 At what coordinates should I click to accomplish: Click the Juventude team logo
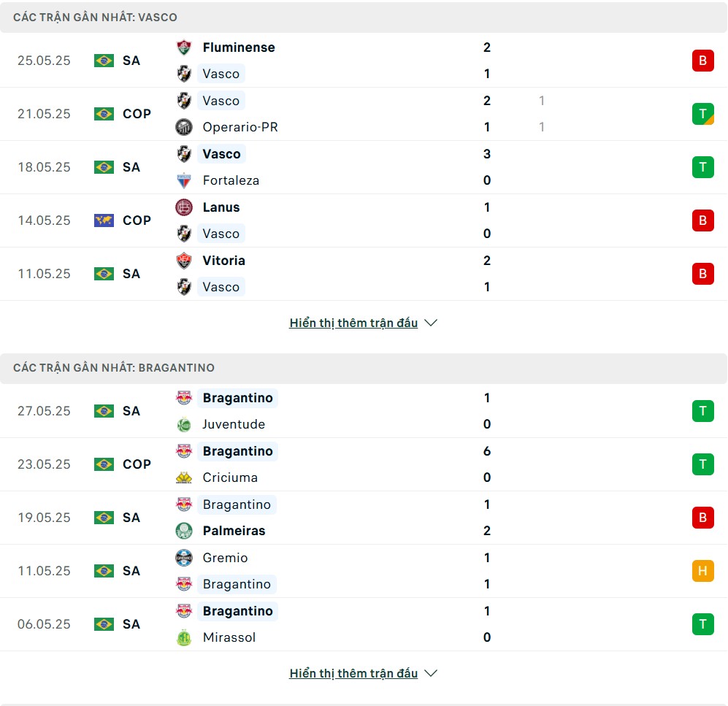[x=184, y=425]
